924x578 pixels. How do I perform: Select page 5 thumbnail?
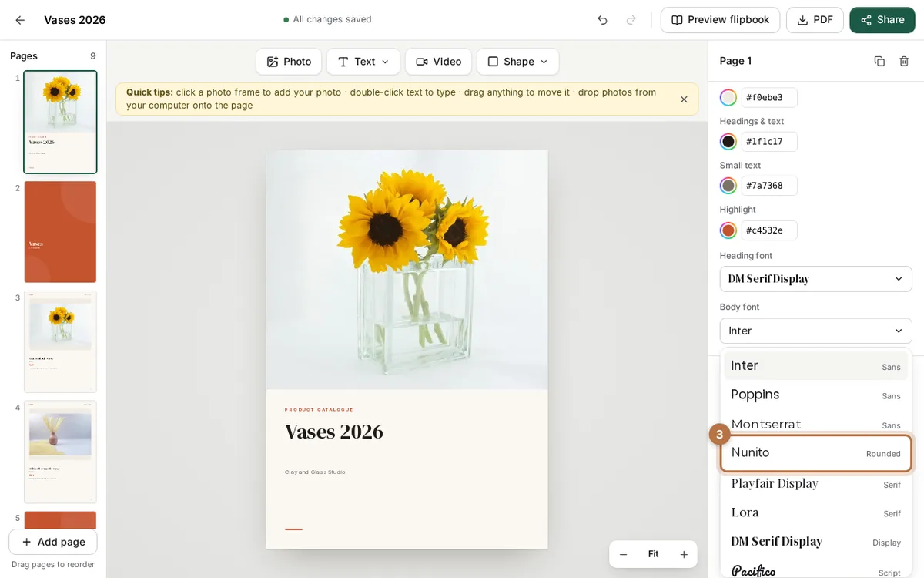point(60,520)
